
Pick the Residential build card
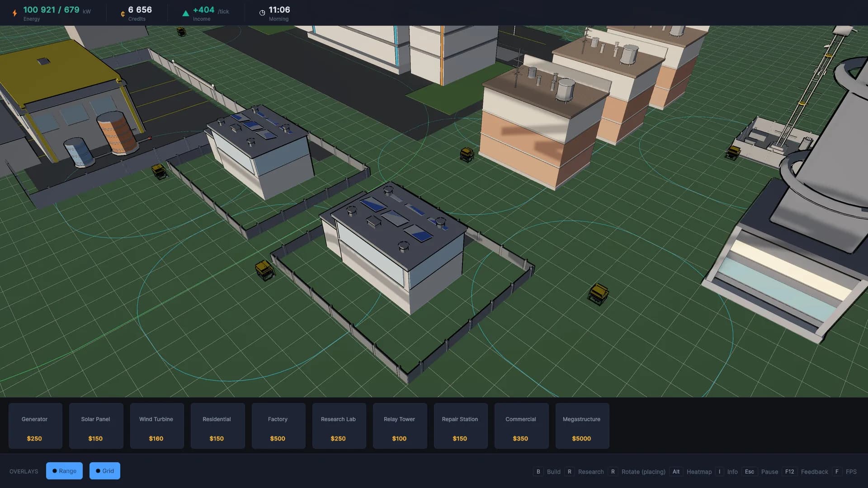click(217, 426)
